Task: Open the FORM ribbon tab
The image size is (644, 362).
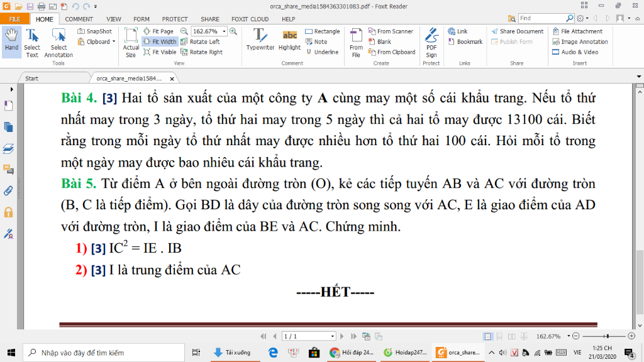Action: point(142,19)
